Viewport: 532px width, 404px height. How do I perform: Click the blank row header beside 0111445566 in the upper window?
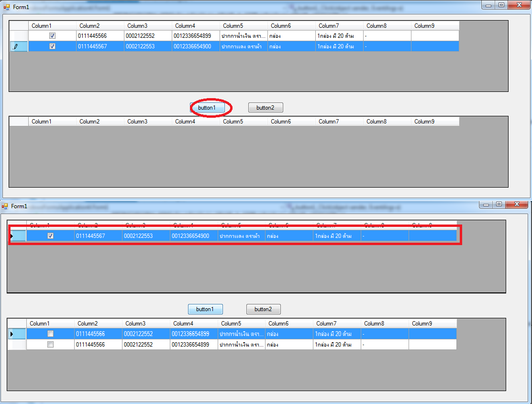[x=19, y=36]
